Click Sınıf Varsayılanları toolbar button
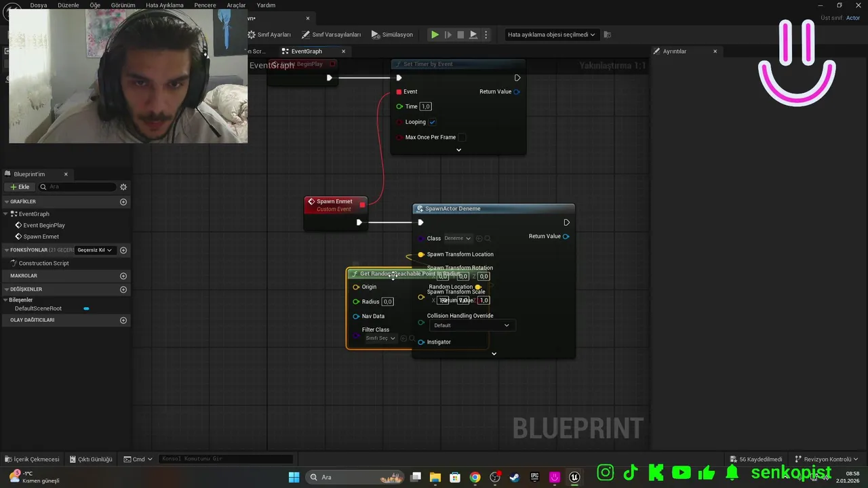Viewport: 868px width, 488px height. pos(332,35)
